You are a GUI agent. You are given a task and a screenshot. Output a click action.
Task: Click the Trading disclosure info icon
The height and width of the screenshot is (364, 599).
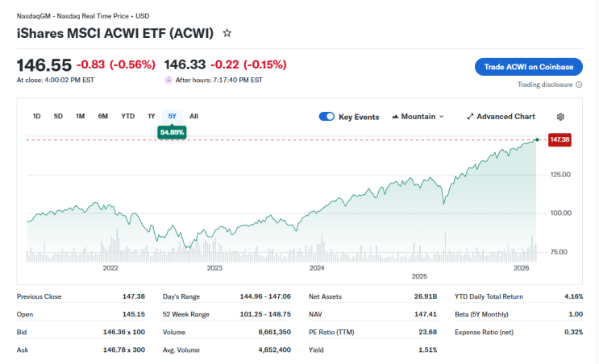click(x=579, y=85)
